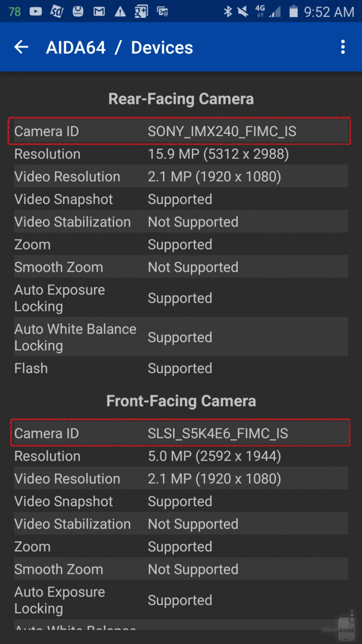Select the rear camera Flash row

coord(181,368)
